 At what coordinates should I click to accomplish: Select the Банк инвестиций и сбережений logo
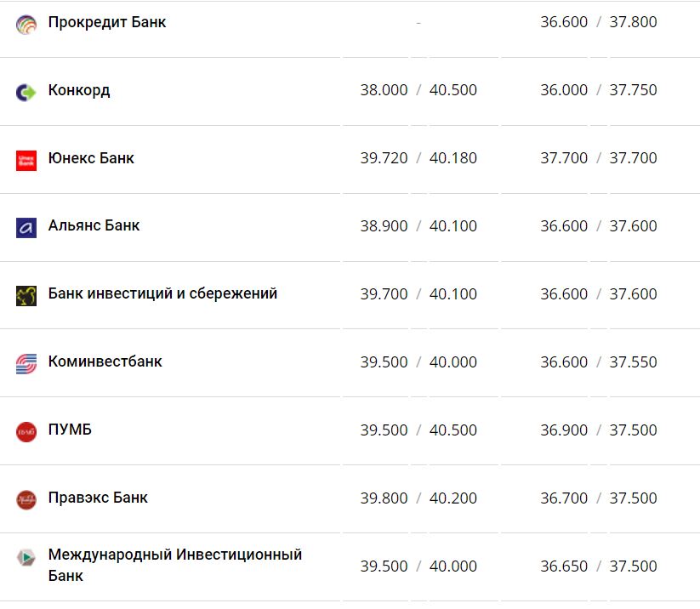click(26, 293)
